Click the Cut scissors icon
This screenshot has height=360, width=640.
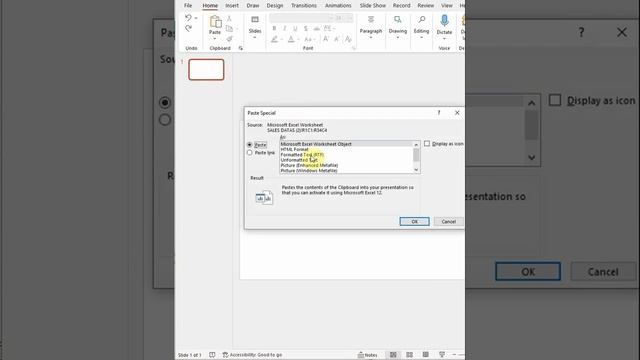click(x=229, y=18)
